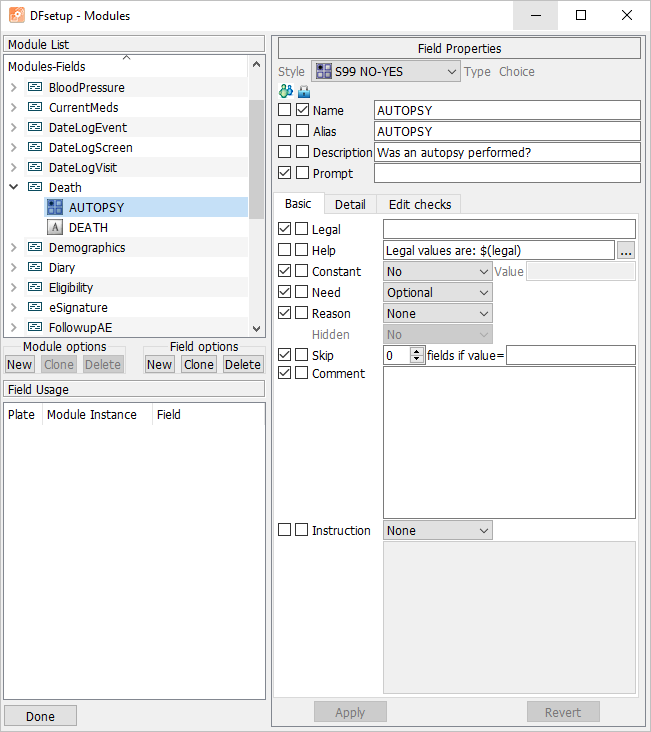Image resolution: width=651 pixels, height=732 pixels.
Task: Click the Done button
Action: 40,716
